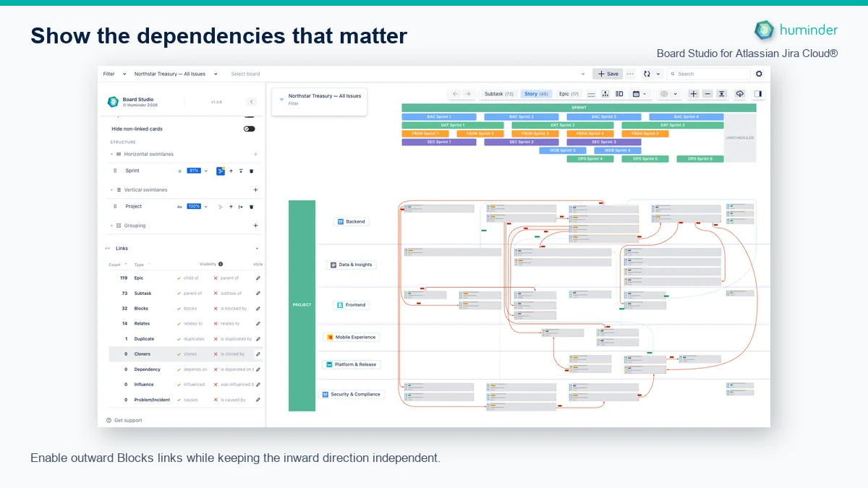Zoom out with the minus icon
The height and width of the screenshot is (488, 868).
tap(707, 94)
